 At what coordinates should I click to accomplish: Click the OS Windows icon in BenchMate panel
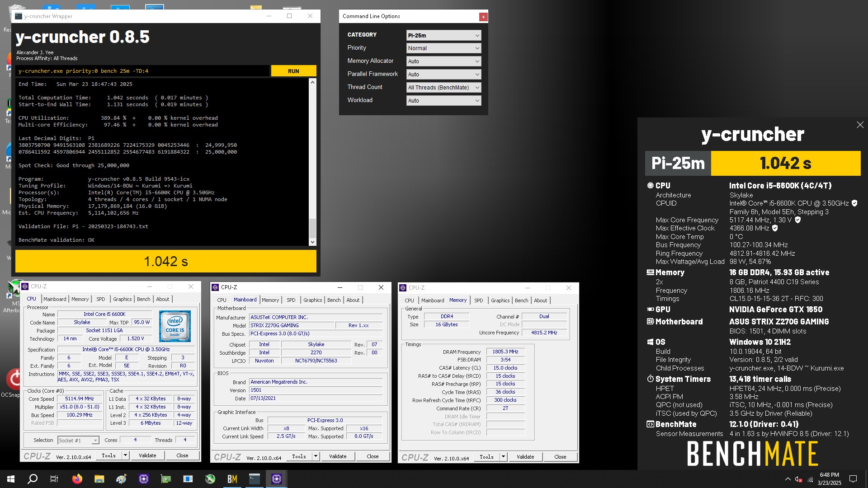(650, 342)
